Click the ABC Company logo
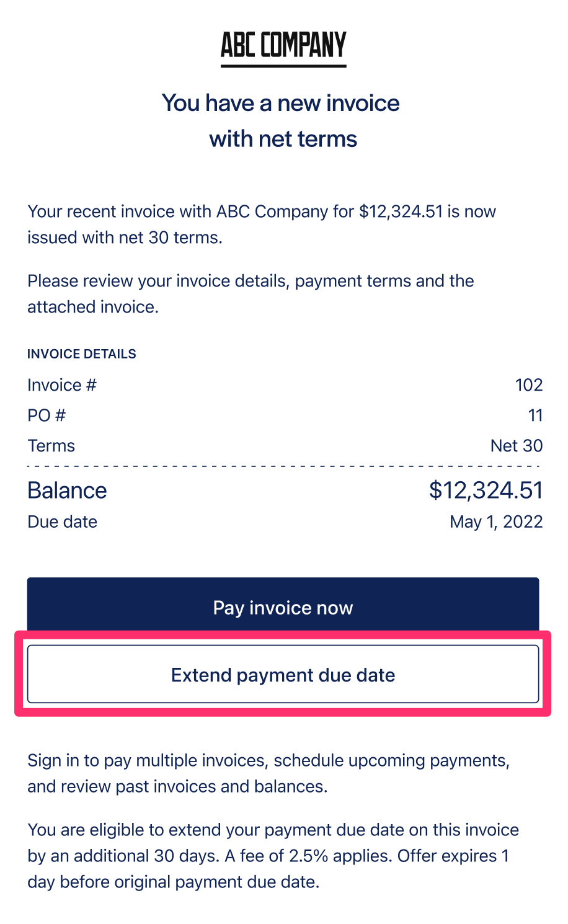 click(x=283, y=48)
